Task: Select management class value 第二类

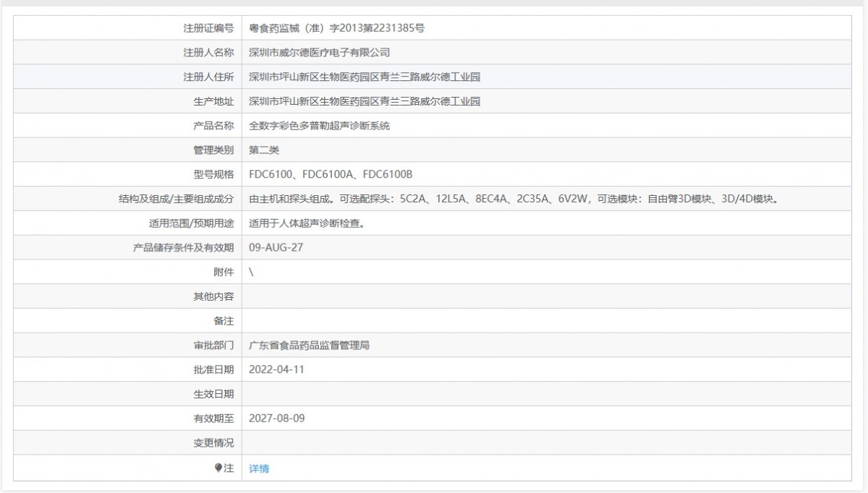Action: pyautogui.click(x=264, y=150)
